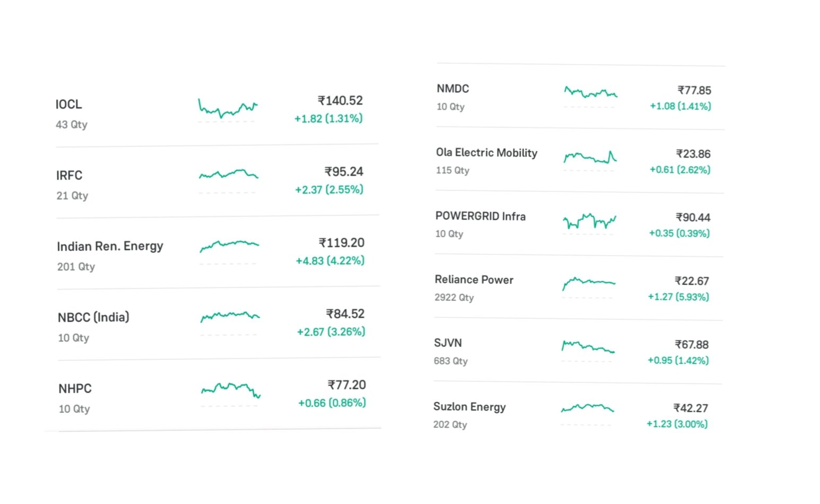
Task: Click the IOCL price ₹140.52
Action: (340, 101)
